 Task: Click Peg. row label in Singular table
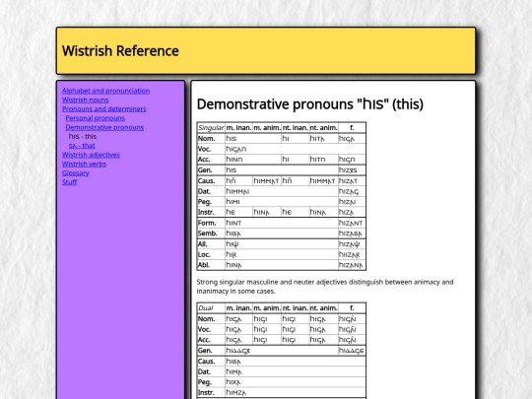pos(211,202)
